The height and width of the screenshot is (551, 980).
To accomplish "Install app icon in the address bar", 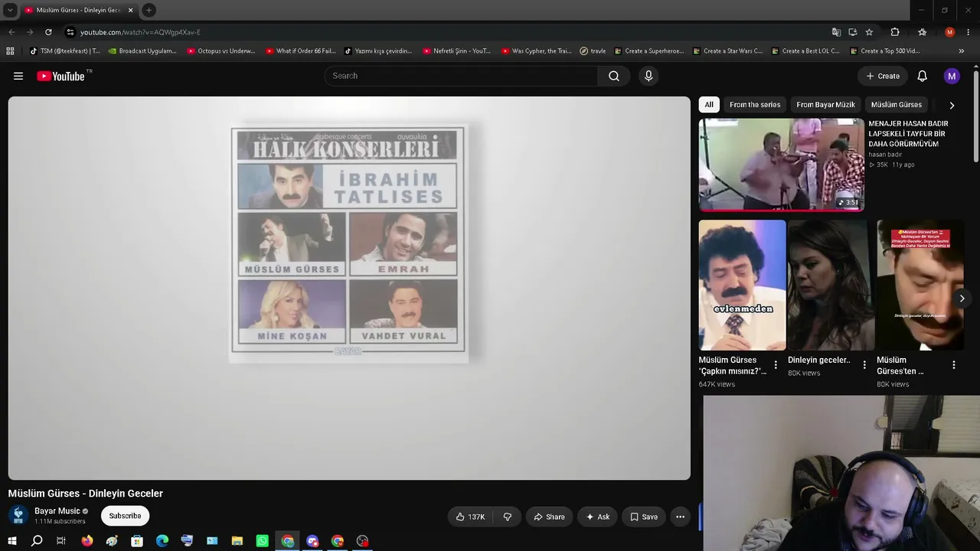I will pos(853,32).
